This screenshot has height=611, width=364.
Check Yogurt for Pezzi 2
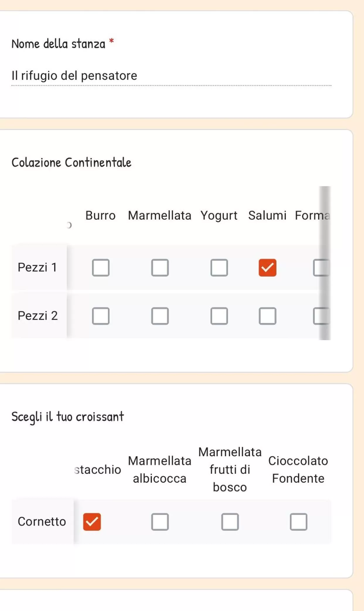coord(219,316)
